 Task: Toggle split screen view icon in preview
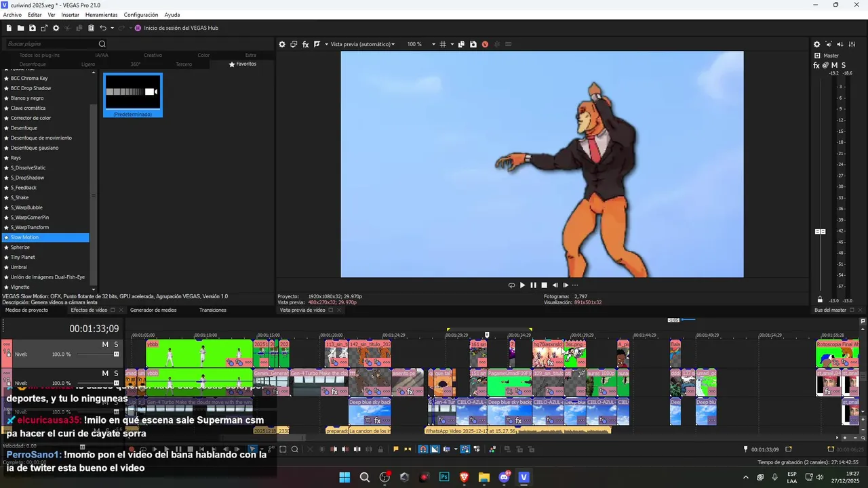[317, 44]
